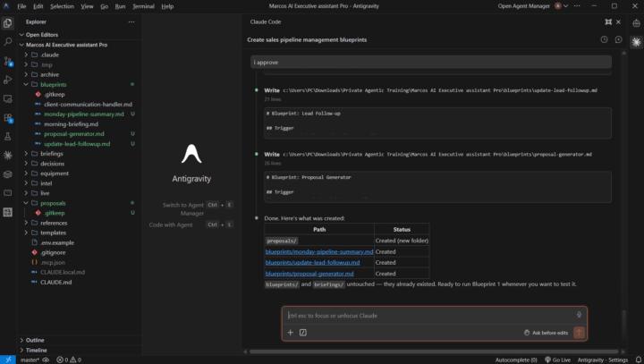The width and height of the screenshot is (644, 364).
Task: Open blueprints/update-lead-followup.md link
Action: click(x=312, y=262)
